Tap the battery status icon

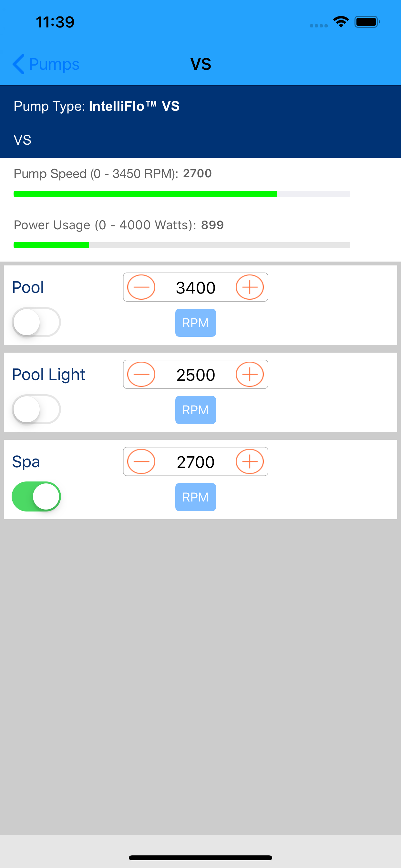[367, 22]
